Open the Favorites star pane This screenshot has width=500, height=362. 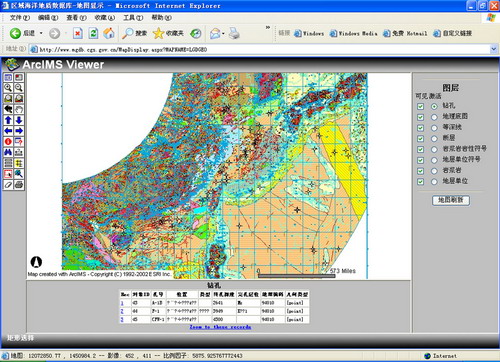168,33
